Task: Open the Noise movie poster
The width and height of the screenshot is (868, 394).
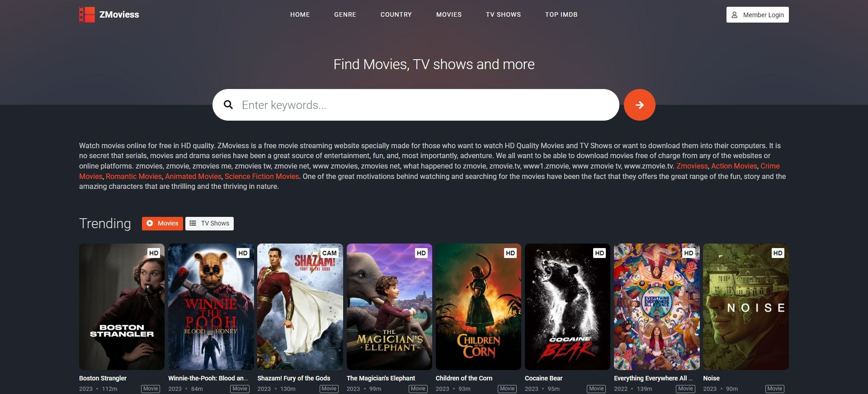Action: tap(745, 307)
